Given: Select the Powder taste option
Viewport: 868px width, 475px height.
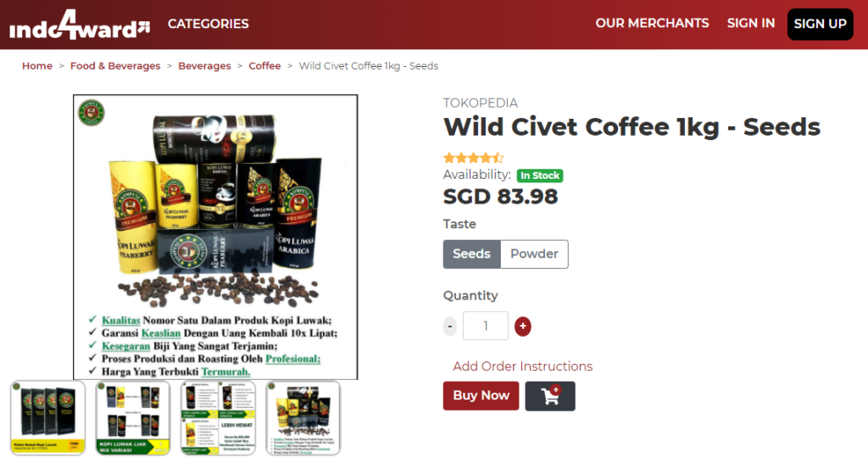Looking at the screenshot, I should click(x=534, y=254).
